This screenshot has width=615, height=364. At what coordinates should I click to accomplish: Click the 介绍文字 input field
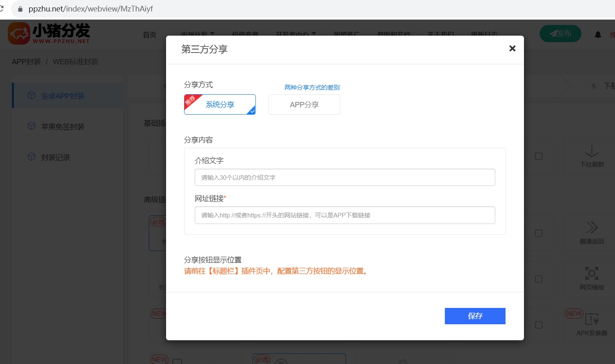345,177
